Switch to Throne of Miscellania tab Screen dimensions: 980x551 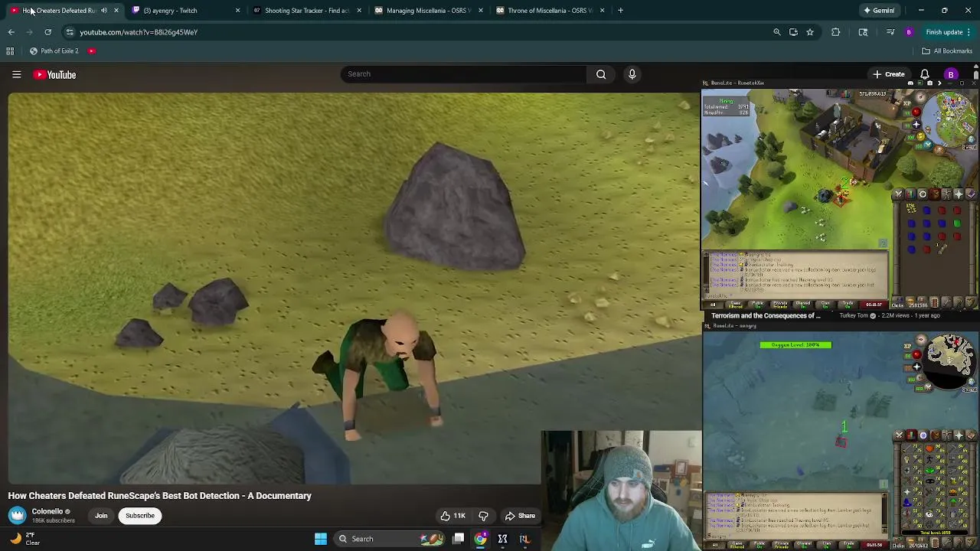[550, 11]
